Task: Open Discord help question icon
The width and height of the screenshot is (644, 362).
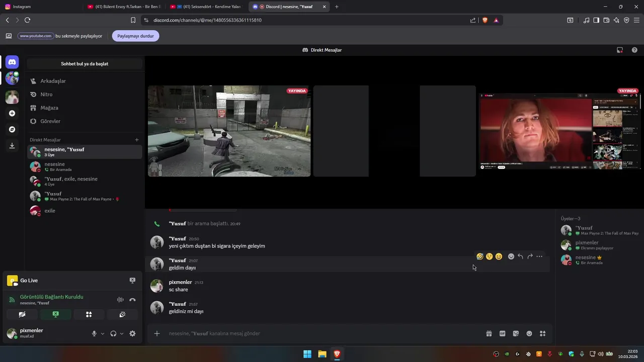Action: pos(634,50)
